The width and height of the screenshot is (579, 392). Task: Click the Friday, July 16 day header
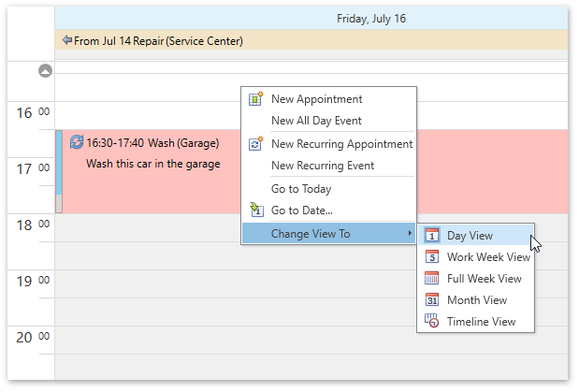311,18
